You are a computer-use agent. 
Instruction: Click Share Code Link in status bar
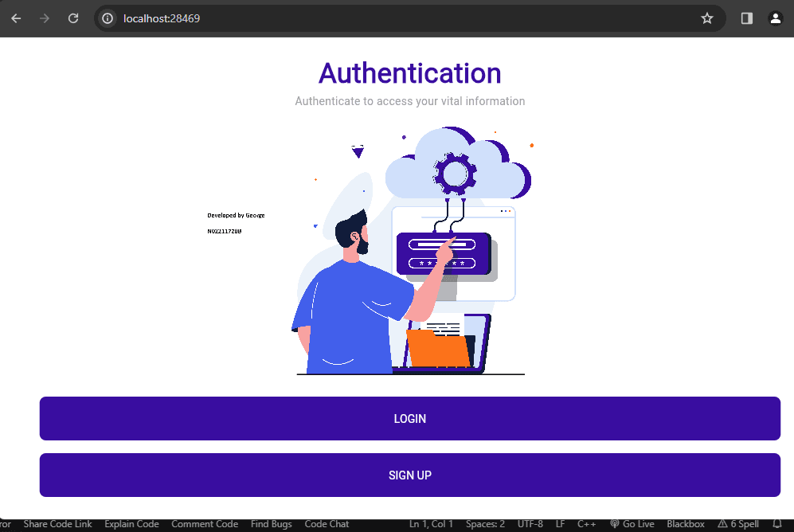(57, 524)
